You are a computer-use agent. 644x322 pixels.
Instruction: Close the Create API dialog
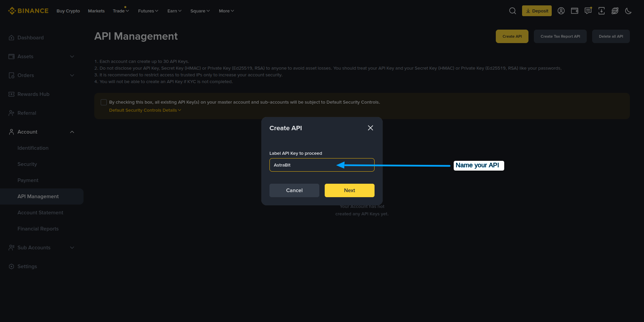[x=371, y=128]
